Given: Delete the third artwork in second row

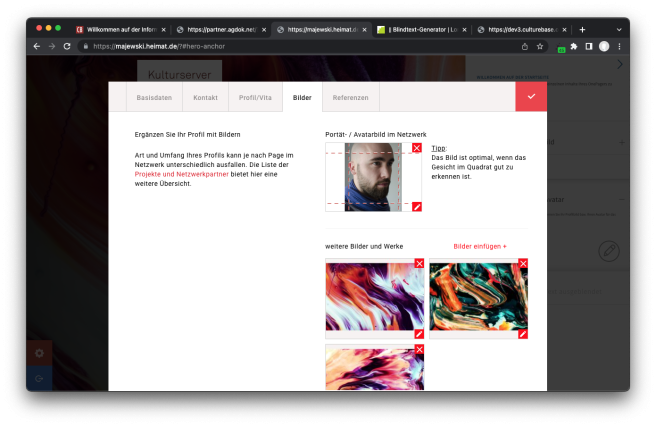Looking at the screenshot, I should click(419, 350).
